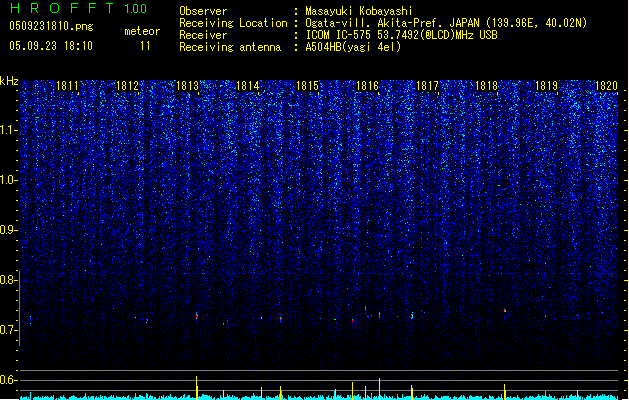629x400 pixels.
Task: Click the 1813 time marker
Action: (x=187, y=86)
